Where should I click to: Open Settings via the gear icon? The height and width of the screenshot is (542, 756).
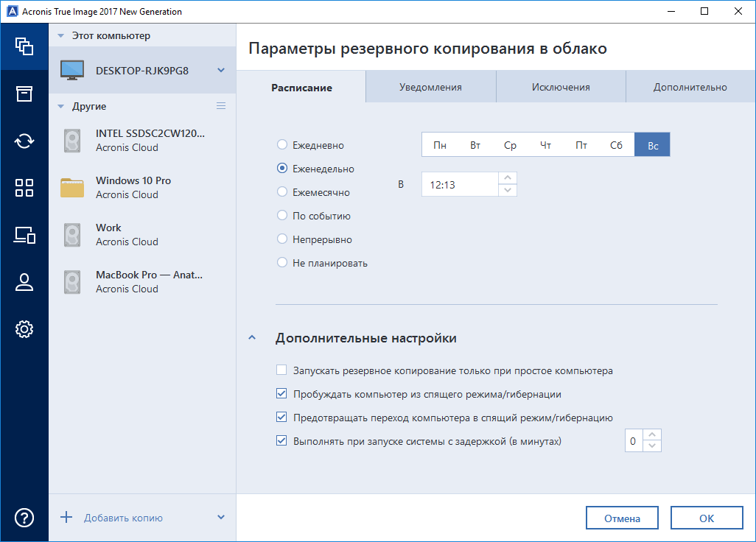point(24,329)
